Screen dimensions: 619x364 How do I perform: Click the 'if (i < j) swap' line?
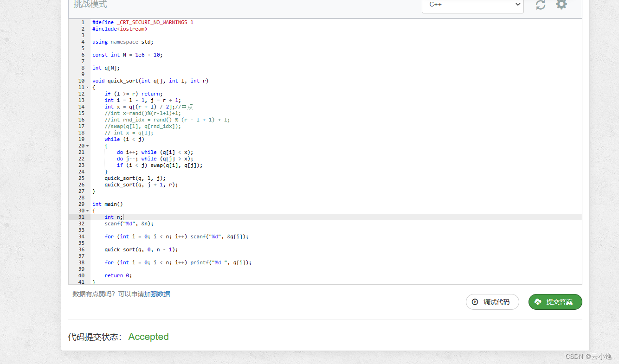coord(160,165)
